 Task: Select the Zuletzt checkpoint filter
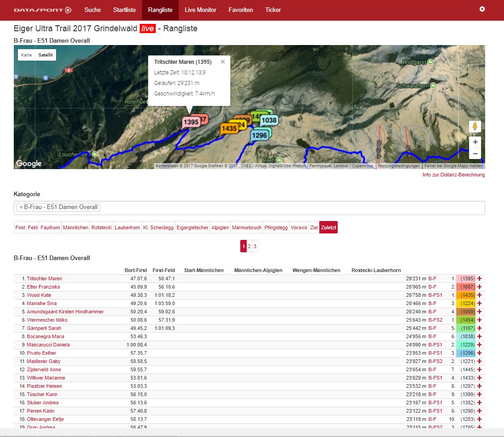pos(328,227)
